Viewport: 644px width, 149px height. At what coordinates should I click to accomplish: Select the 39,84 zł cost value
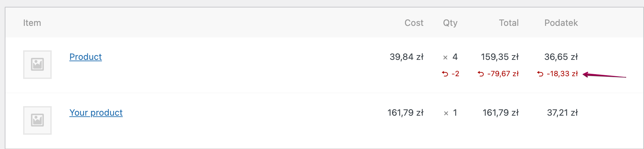[406, 57]
